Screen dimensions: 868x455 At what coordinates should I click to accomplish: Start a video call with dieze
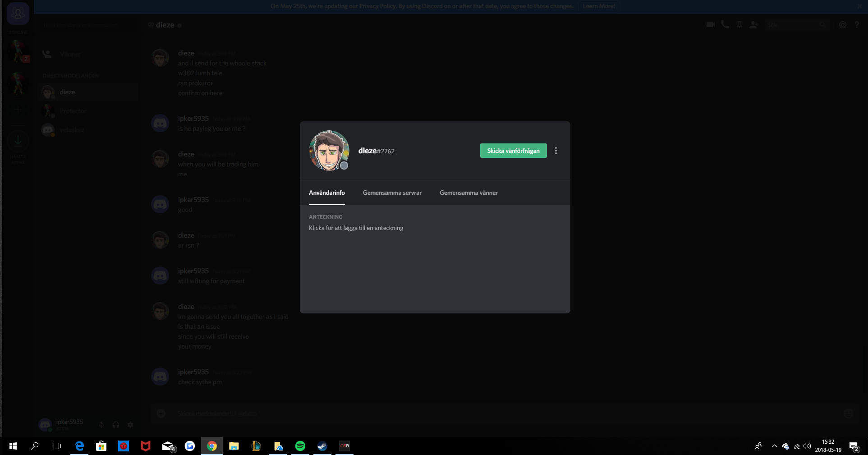click(x=711, y=25)
